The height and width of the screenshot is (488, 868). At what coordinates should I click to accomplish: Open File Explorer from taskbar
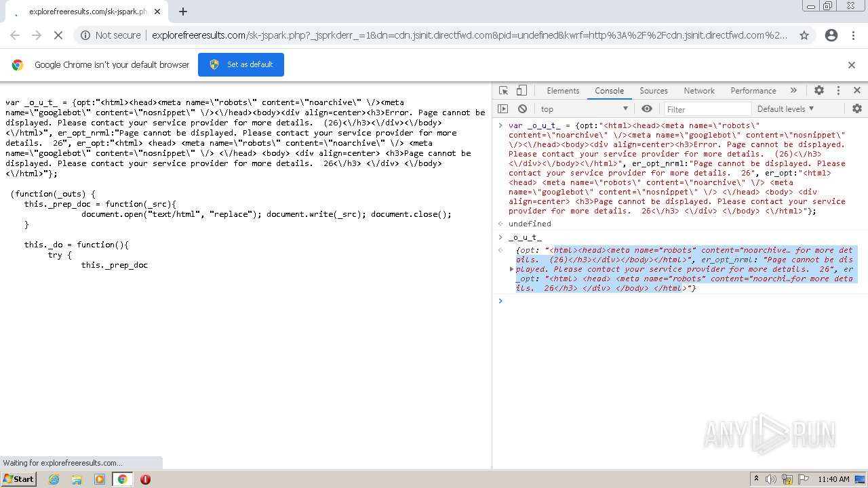(x=77, y=479)
